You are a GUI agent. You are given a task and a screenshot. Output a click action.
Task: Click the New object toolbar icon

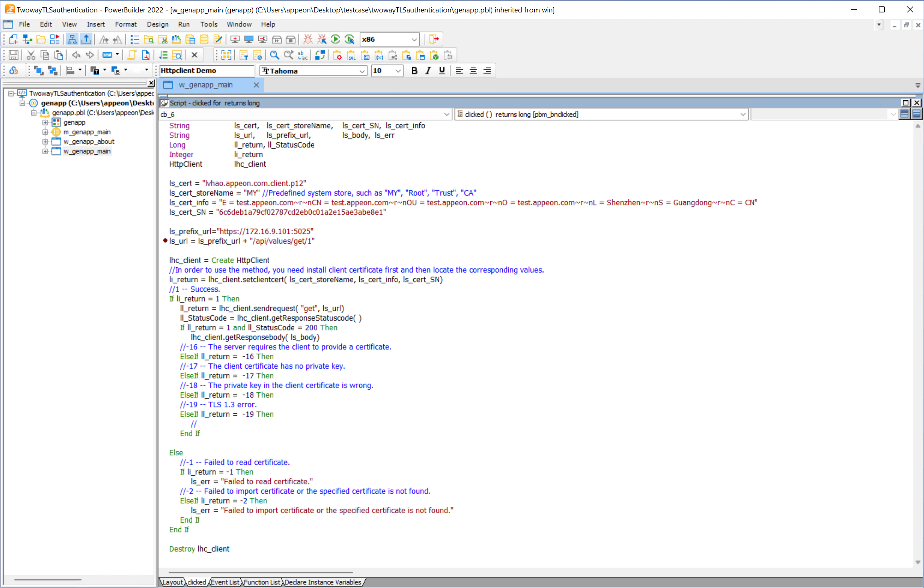click(14, 39)
